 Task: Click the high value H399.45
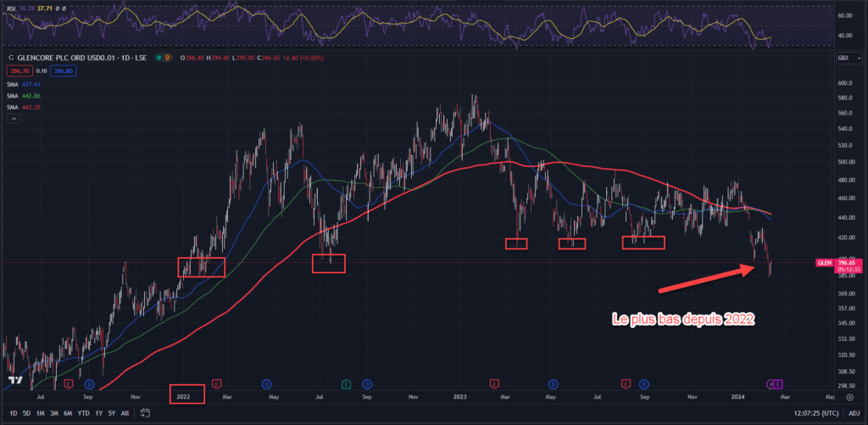click(x=216, y=58)
